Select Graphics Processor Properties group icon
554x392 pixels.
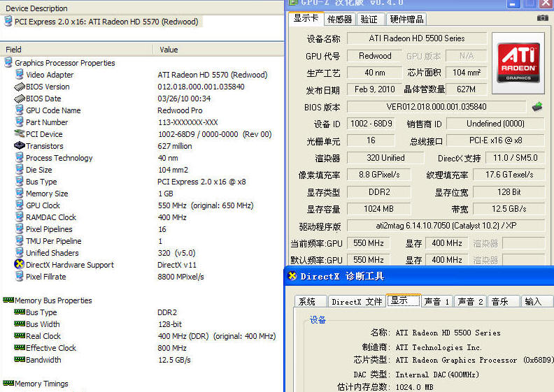click(x=8, y=62)
